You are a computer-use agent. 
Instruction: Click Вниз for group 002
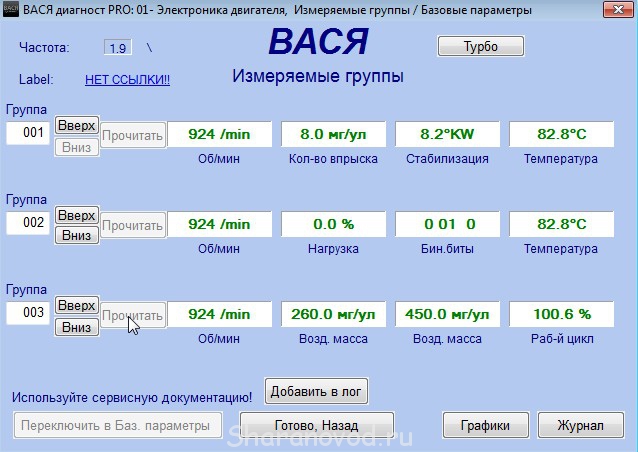tap(77, 236)
